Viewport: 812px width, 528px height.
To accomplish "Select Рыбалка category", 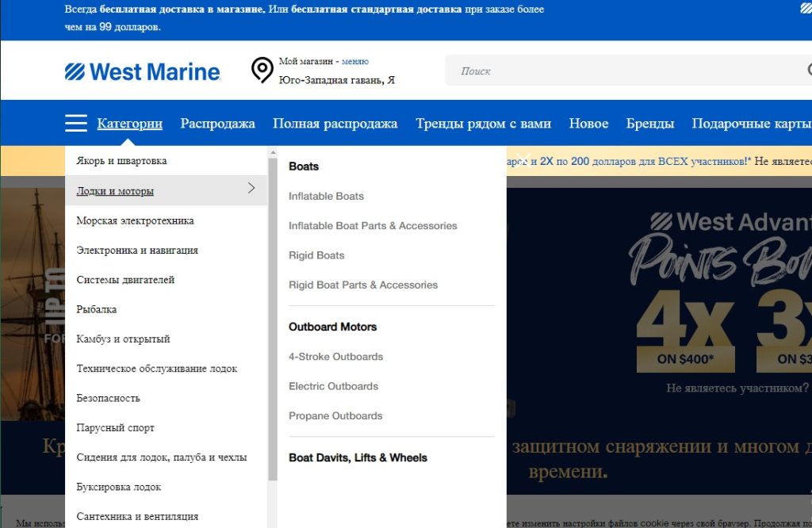I will click(96, 309).
